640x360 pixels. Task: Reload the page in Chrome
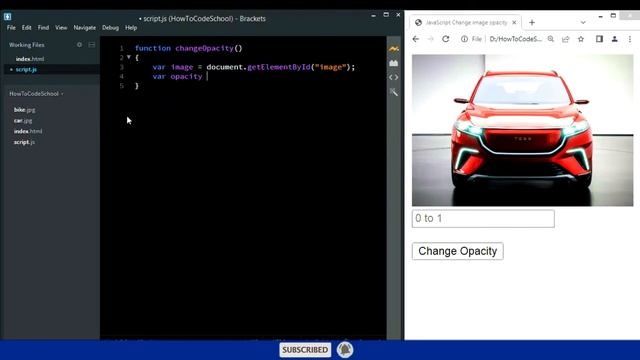(446, 39)
